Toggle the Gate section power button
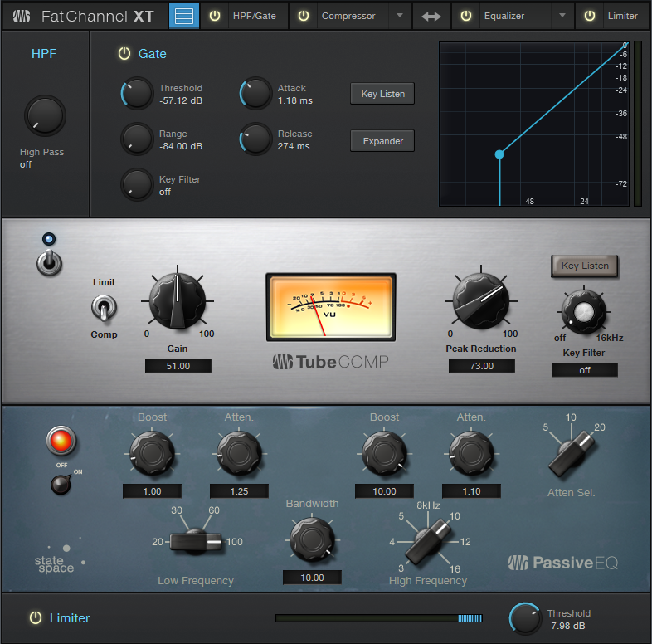 (x=124, y=54)
